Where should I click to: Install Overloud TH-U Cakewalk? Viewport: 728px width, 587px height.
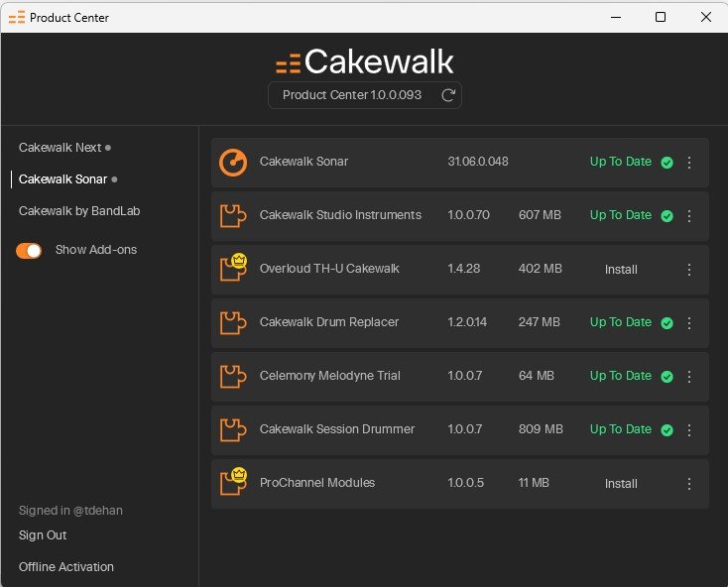(x=621, y=270)
